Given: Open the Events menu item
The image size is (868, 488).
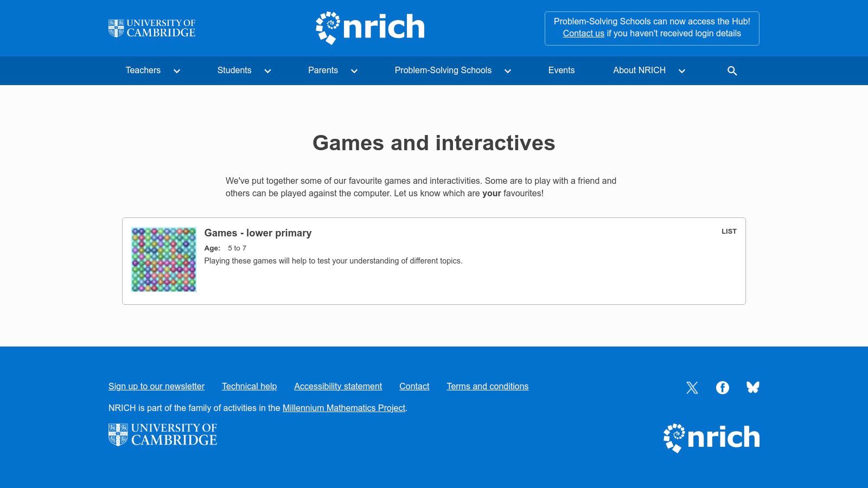Looking at the screenshot, I should 561,70.
